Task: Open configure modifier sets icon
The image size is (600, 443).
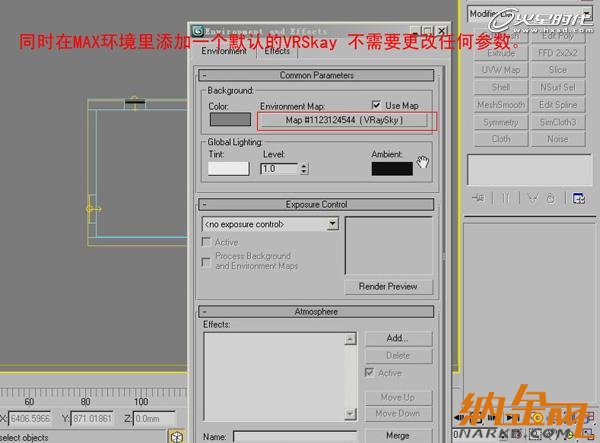Action: pyautogui.click(x=578, y=198)
